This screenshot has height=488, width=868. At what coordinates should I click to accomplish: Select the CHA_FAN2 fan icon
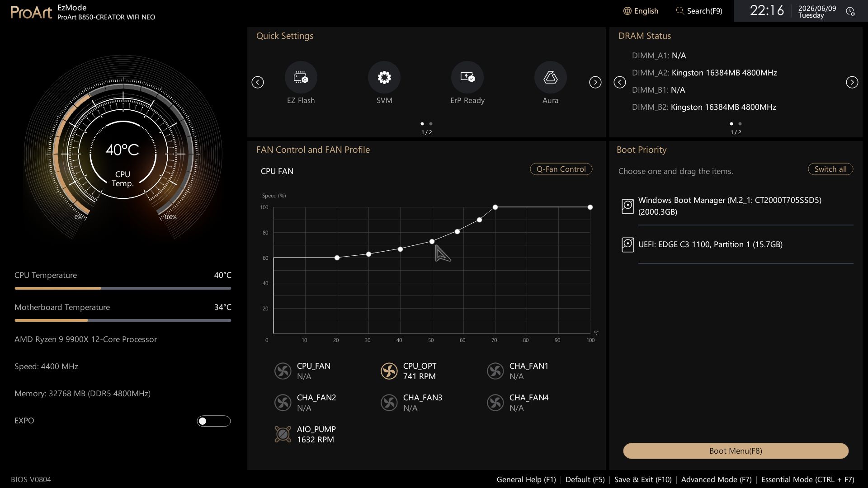pos(283,403)
